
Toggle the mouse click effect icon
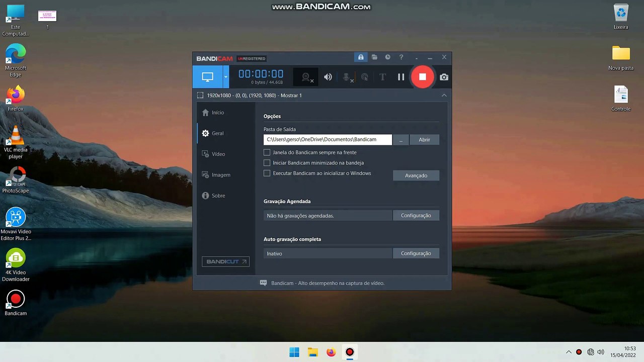pos(365,77)
